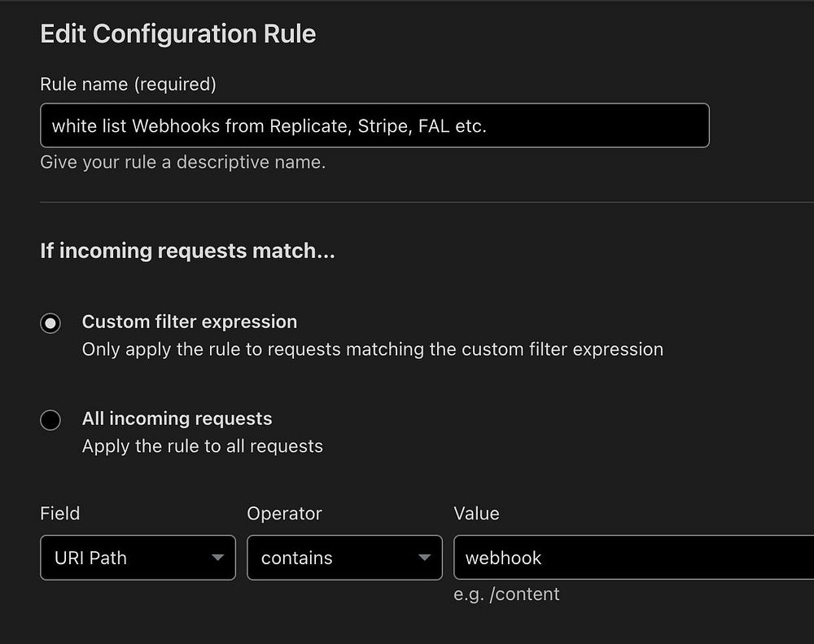This screenshot has width=814, height=644.
Task: Click the "e.g. /content" example hint
Action: (x=506, y=594)
